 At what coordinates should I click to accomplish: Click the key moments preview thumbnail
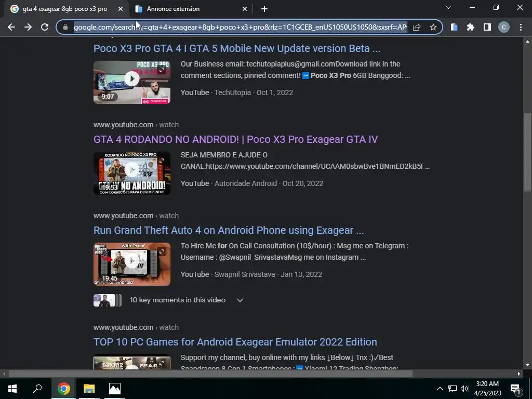coord(107,301)
